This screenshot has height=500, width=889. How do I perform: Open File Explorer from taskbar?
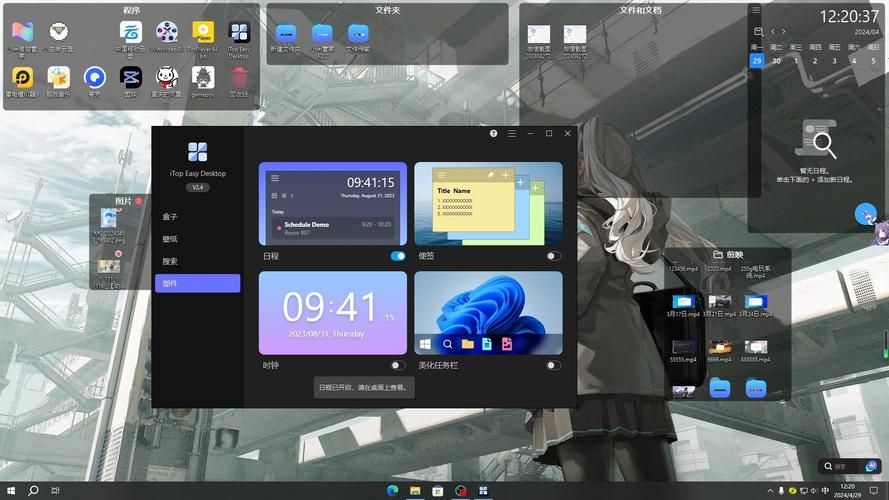click(x=415, y=490)
